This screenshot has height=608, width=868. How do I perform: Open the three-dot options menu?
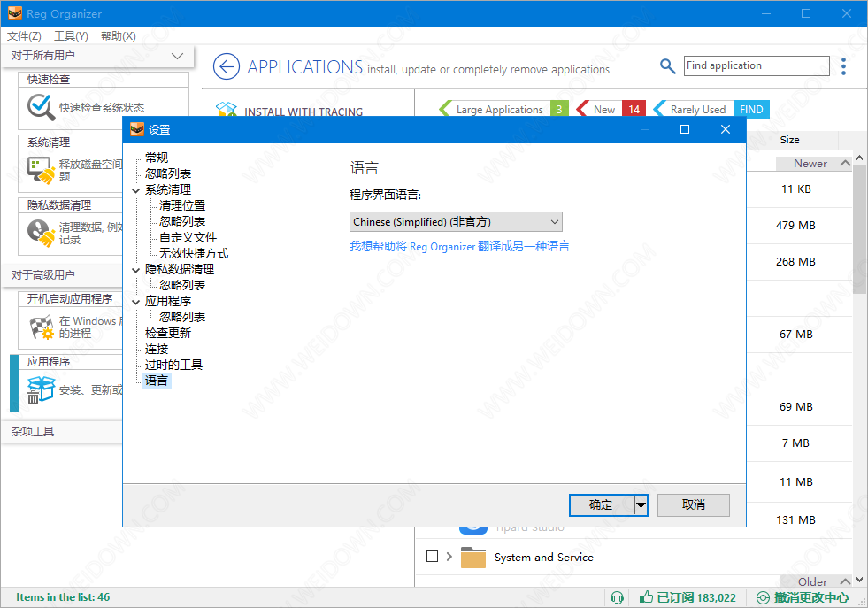click(x=843, y=66)
